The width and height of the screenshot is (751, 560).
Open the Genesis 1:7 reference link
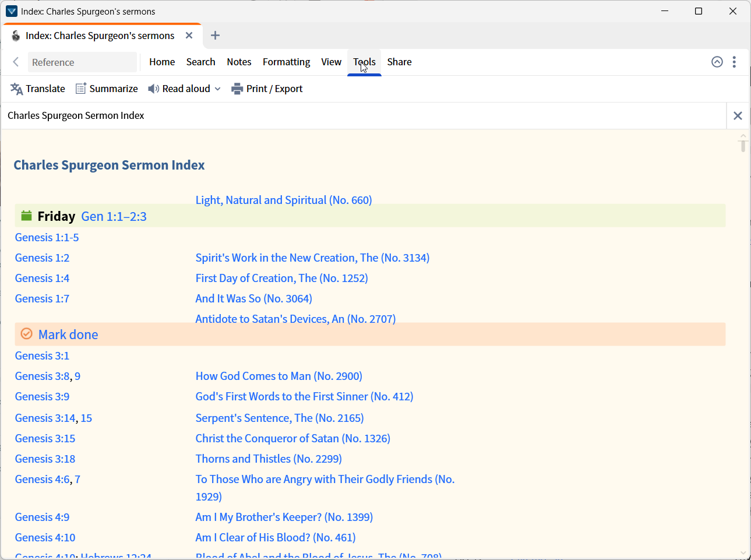tap(42, 298)
